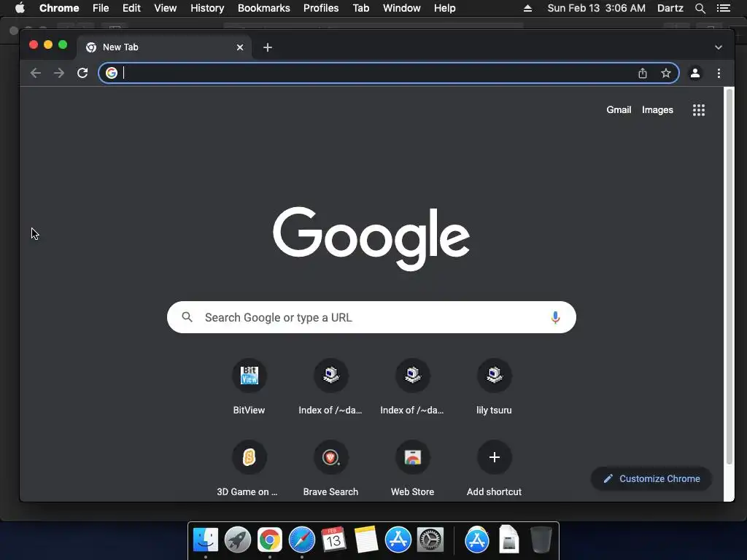Open the profile avatar menu
The image size is (747, 560).
coord(695,73)
